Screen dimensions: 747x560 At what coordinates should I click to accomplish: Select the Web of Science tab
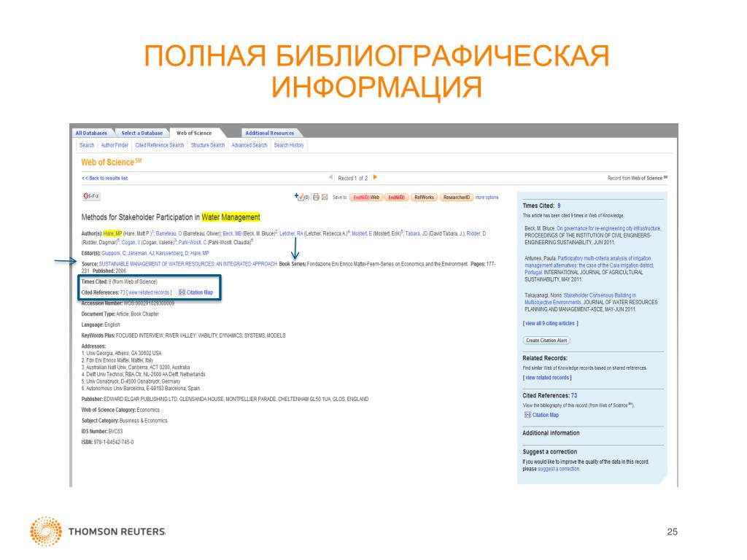click(194, 133)
